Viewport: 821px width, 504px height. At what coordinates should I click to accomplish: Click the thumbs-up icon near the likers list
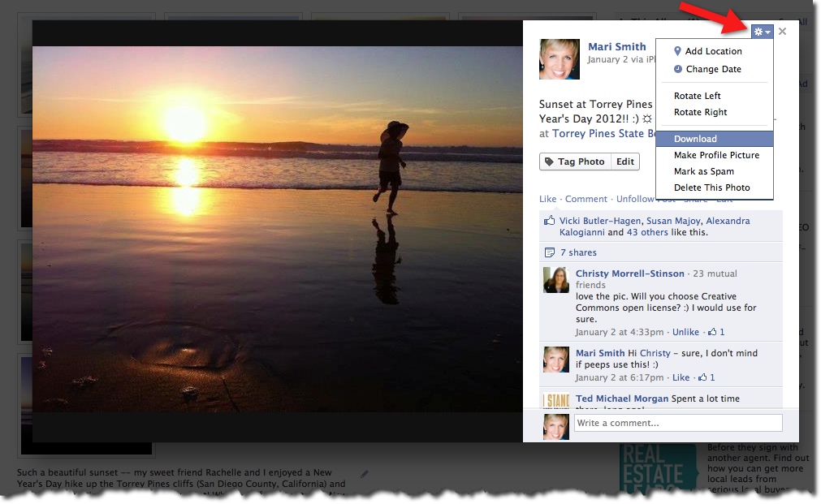click(x=549, y=220)
